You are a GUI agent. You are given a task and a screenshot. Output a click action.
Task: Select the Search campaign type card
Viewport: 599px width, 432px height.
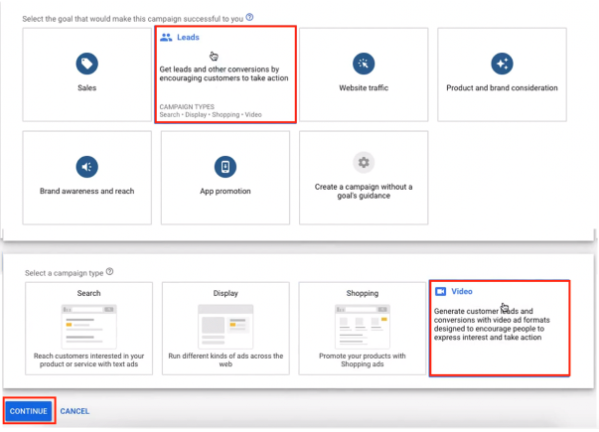tap(89, 328)
